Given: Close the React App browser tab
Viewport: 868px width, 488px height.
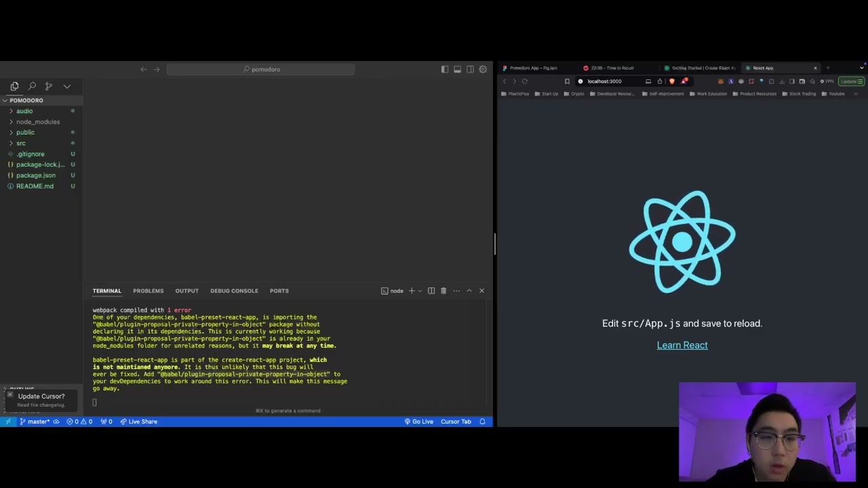Looking at the screenshot, I should click(x=815, y=68).
